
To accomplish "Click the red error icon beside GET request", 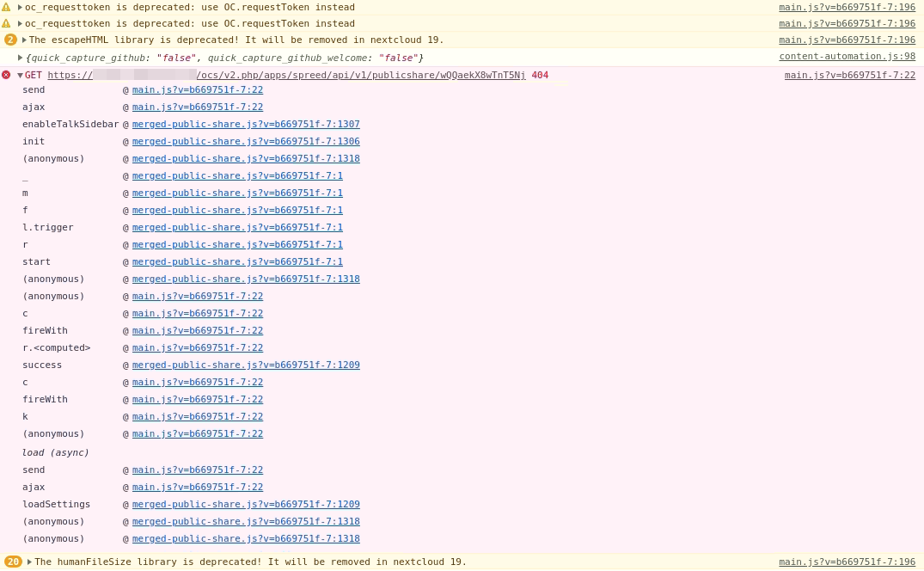I will pos(6,75).
